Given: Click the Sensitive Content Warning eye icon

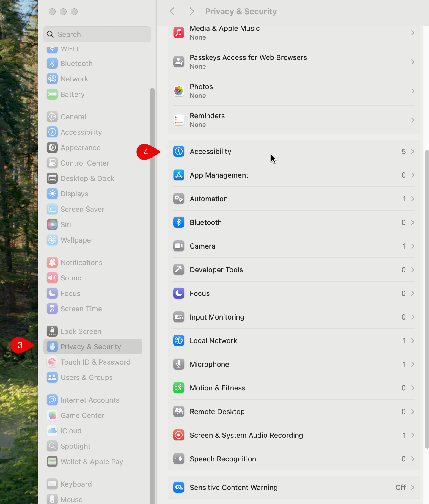Looking at the screenshot, I should (x=179, y=488).
